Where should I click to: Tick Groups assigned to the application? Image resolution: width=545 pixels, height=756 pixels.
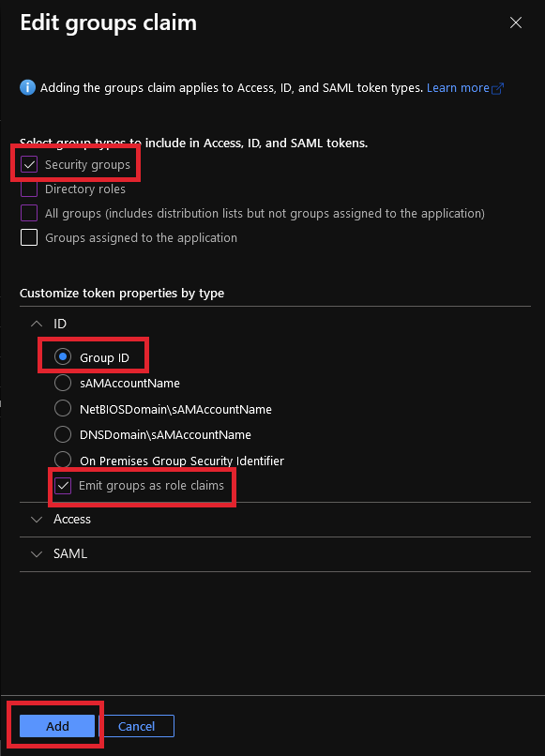[x=29, y=237]
